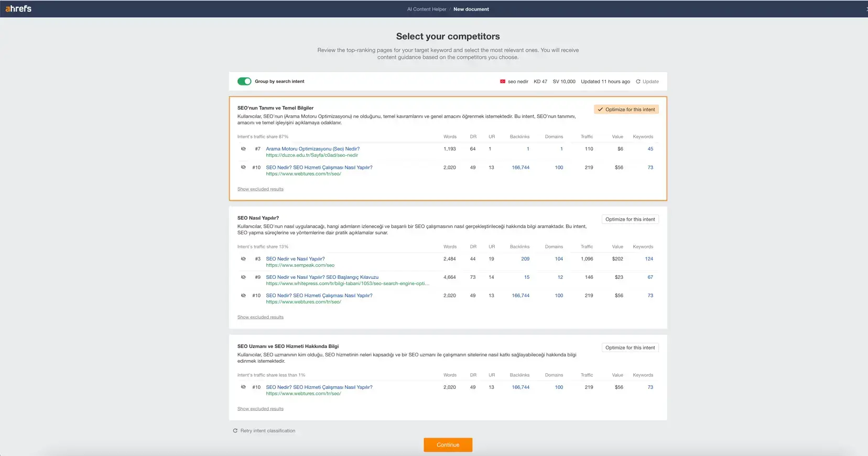
Task: Optimize for SEO Nasıl Yapılır intent
Action: pos(630,220)
